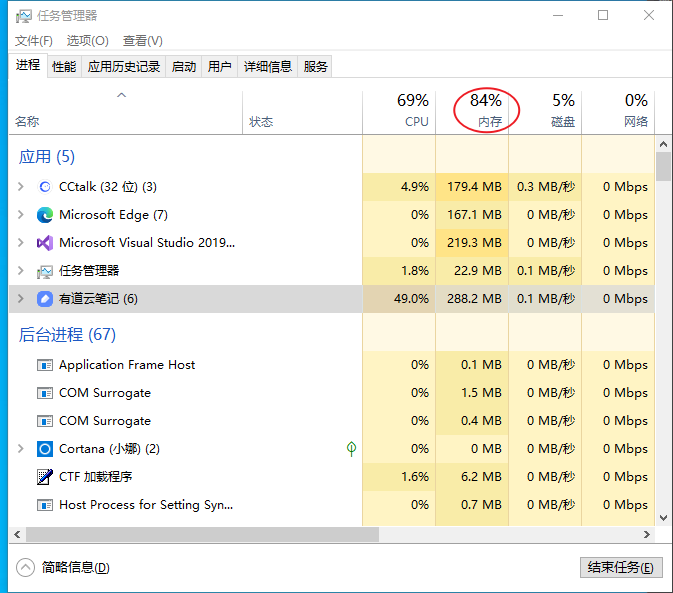This screenshot has width=673, height=593.
Task: Click the 简略信息 collapse arrow icon
Action: point(25,568)
